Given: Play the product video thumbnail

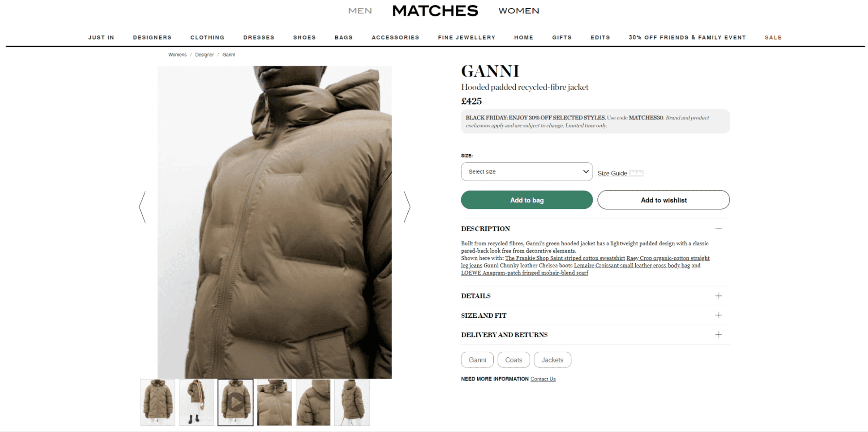Looking at the screenshot, I should click(235, 402).
